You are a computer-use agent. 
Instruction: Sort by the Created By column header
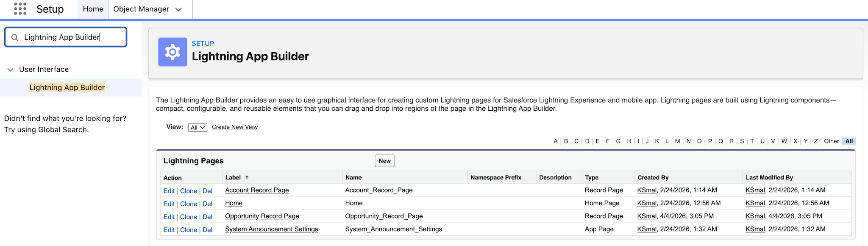653,178
